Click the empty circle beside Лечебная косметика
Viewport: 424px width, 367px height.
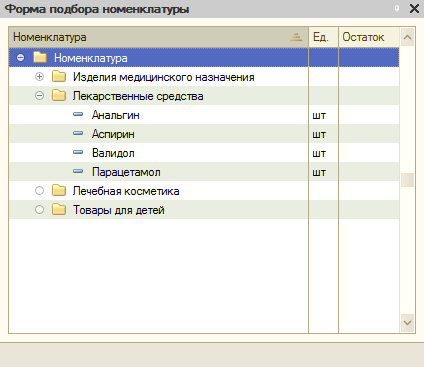(39, 190)
